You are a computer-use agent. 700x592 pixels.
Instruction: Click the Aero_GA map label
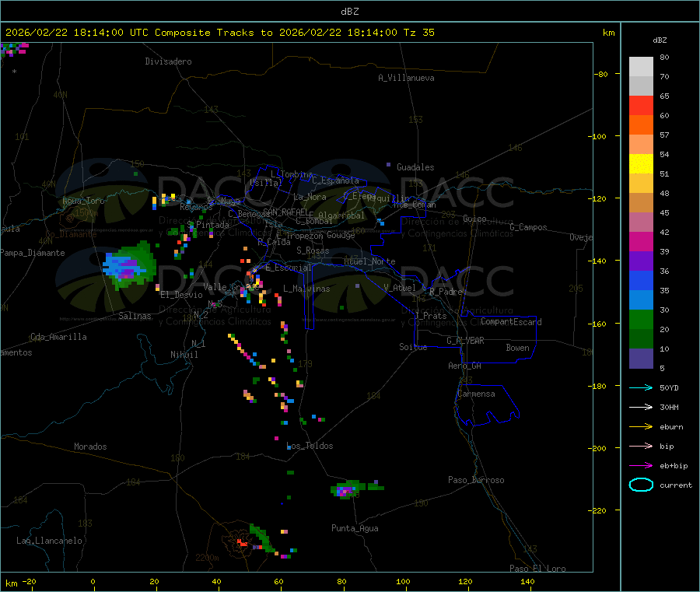[x=464, y=366]
